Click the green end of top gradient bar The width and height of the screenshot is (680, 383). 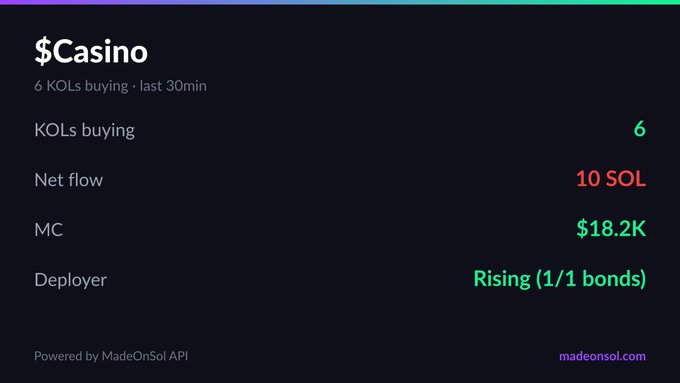(663, 2)
